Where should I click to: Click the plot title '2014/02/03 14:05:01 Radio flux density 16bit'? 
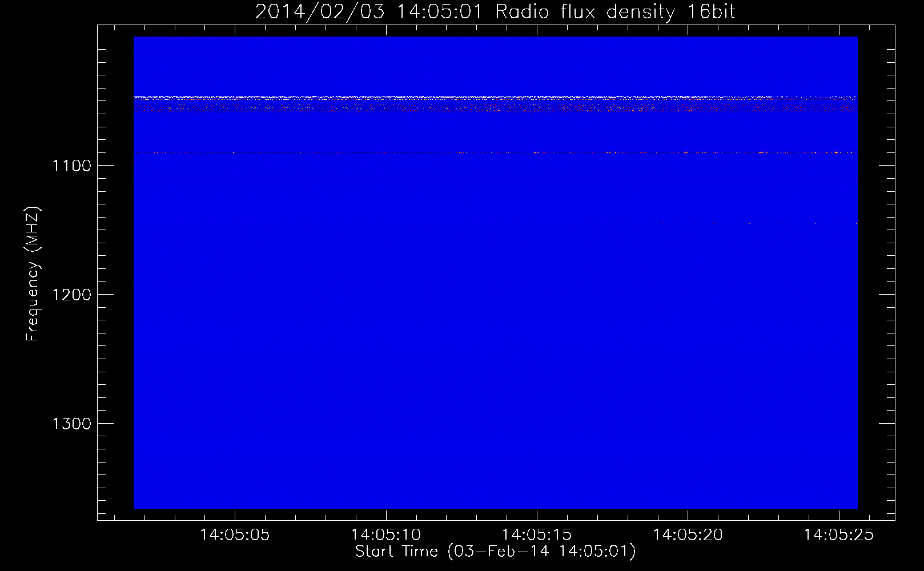click(x=495, y=11)
